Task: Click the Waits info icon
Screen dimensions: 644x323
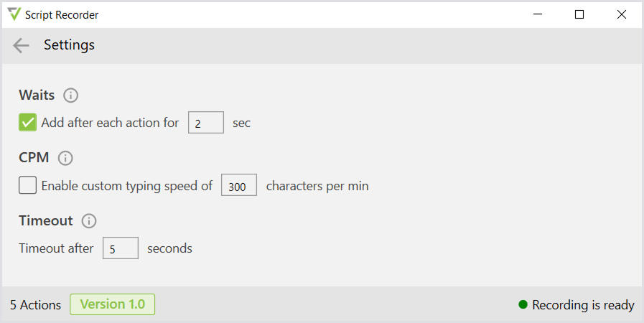Action: pyautogui.click(x=70, y=95)
